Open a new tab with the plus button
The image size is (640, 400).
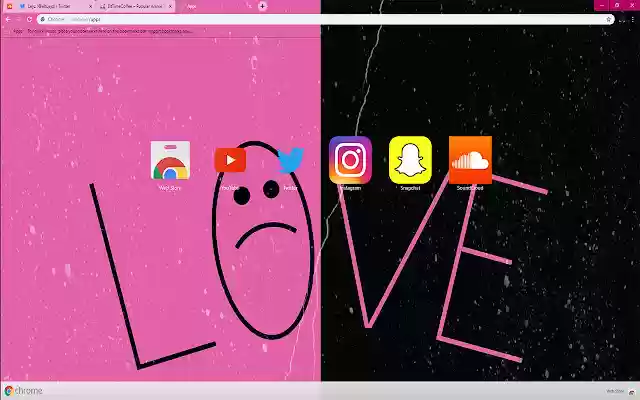coord(262,6)
